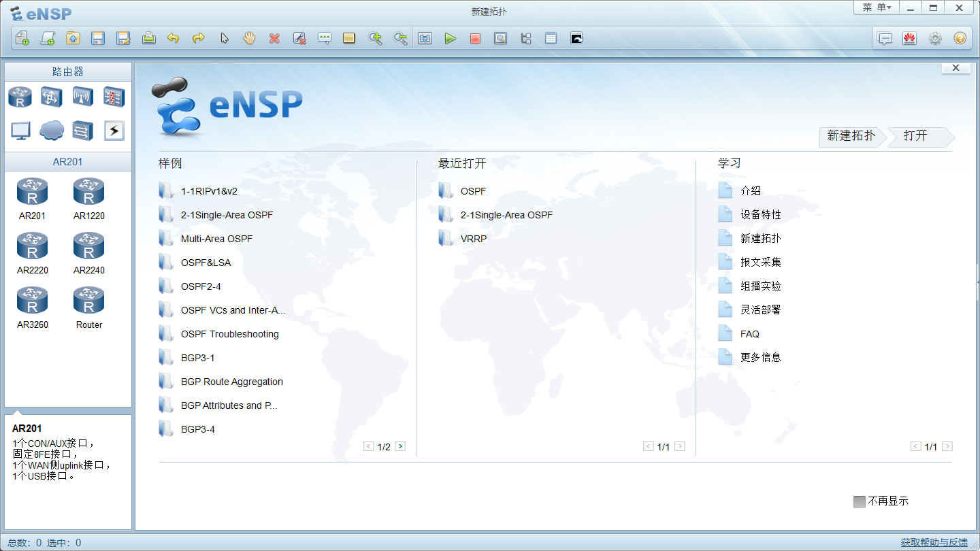
Task: Open the Huawei website logo icon
Action: click(909, 38)
